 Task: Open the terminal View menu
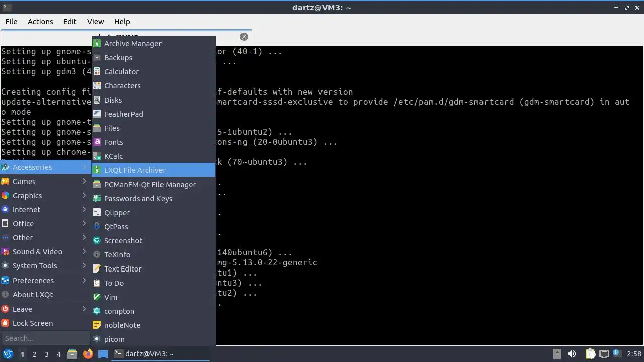(95, 22)
